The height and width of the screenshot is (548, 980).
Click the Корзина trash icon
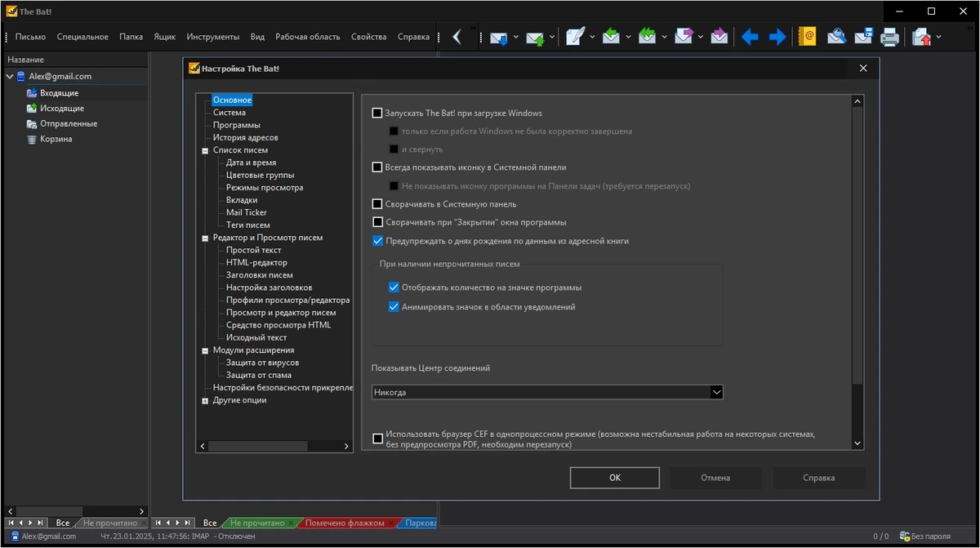[x=32, y=140]
